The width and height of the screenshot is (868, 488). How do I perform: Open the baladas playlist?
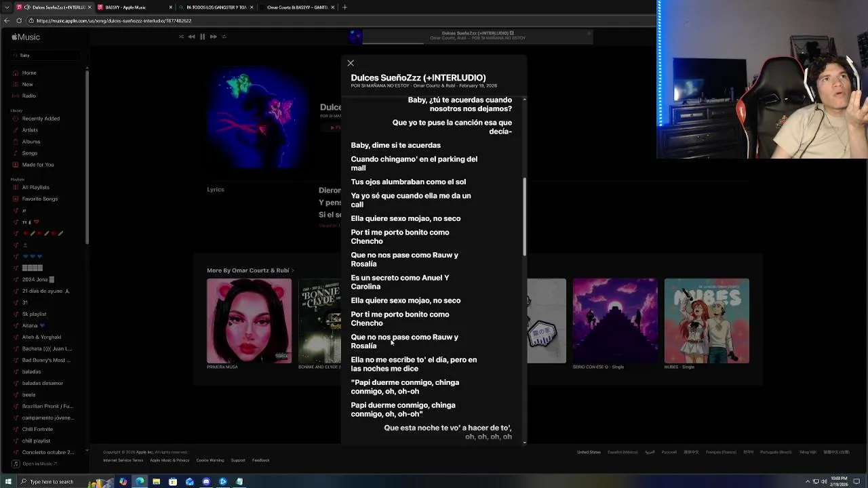pyautogui.click(x=31, y=371)
